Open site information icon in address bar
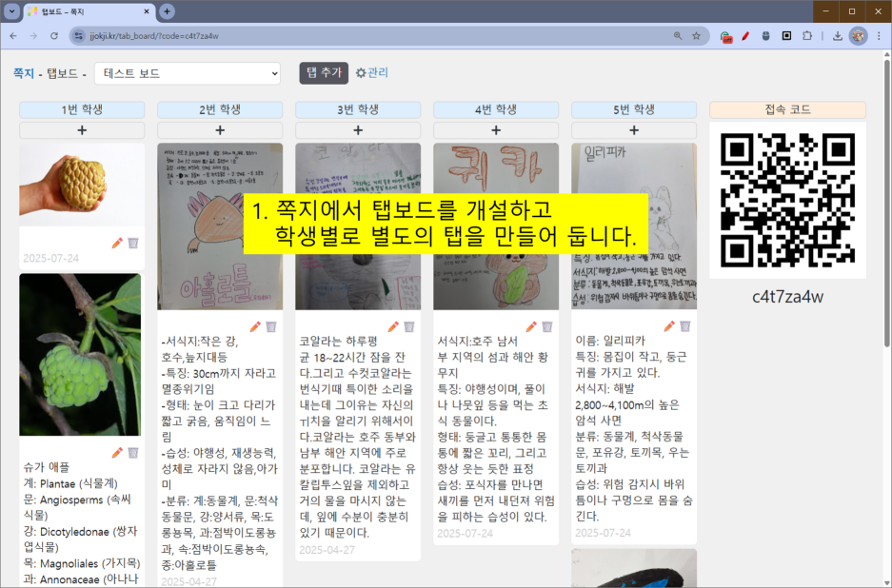 [x=79, y=36]
